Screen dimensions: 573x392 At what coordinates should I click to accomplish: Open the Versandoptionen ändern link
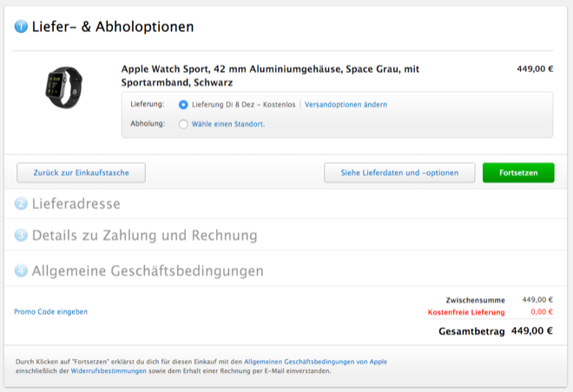346,105
